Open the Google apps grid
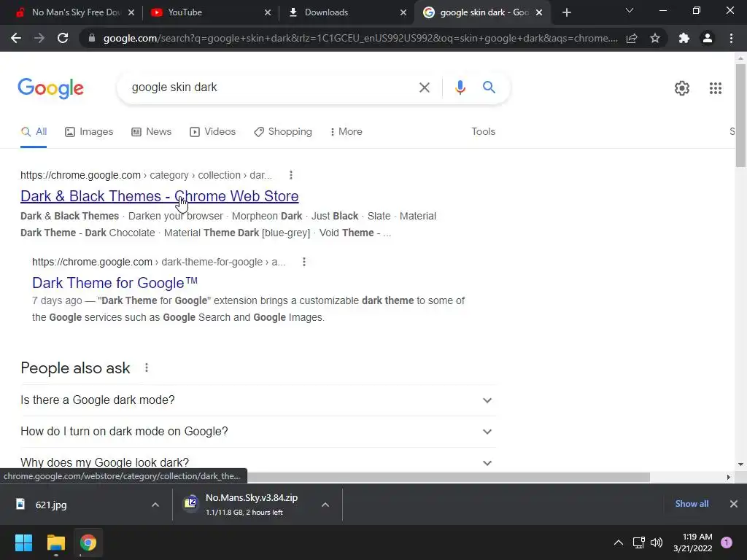This screenshot has width=747, height=560. coord(715,88)
